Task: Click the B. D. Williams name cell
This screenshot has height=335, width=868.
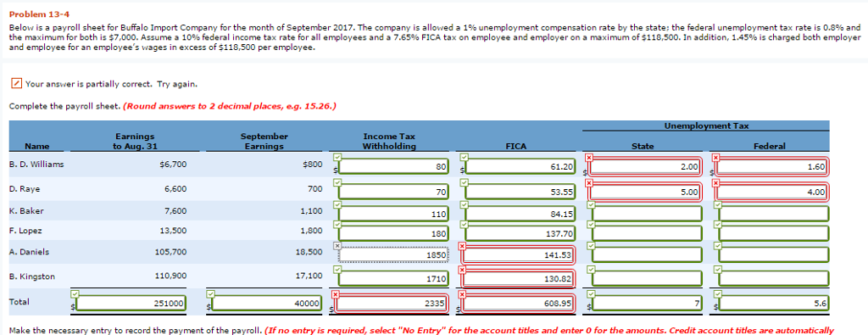Action: click(x=36, y=165)
